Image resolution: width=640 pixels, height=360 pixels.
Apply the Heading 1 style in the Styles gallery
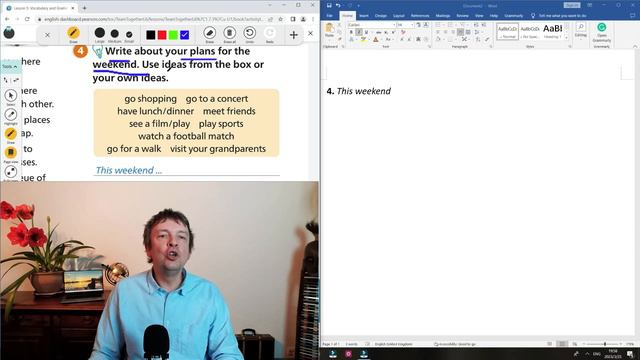552,31
